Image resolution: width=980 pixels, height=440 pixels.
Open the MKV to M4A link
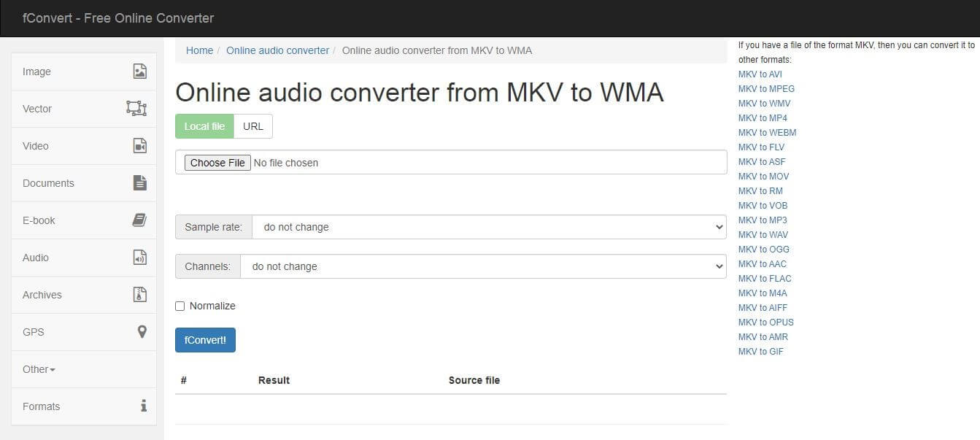click(x=763, y=293)
